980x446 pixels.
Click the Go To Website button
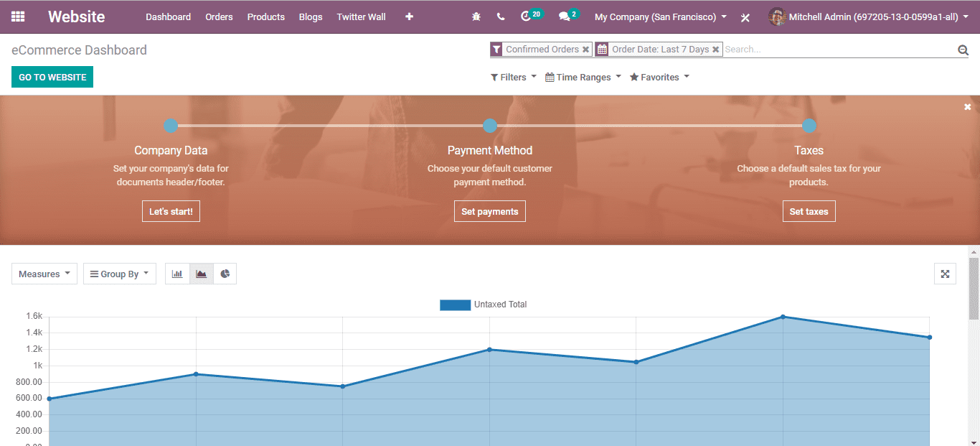[52, 78]
